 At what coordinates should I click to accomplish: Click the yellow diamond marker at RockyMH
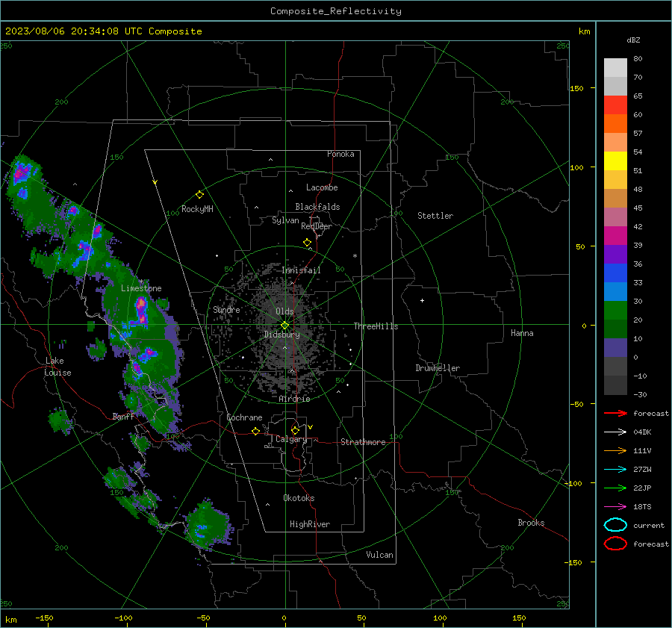pyautogui.click(x=199, y=195)
